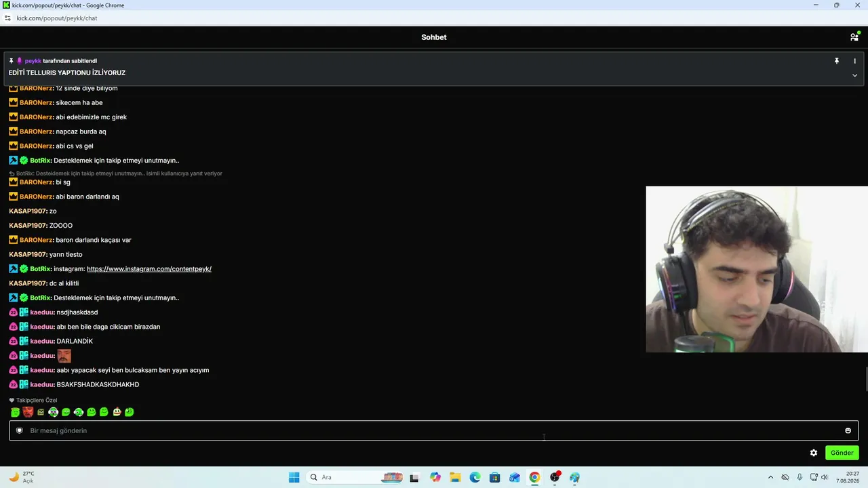The height and width of the screenshot is (488, 868).
Task: Click the teal badge on kaeduu DARLANDİK message
Action: [24, 341]
